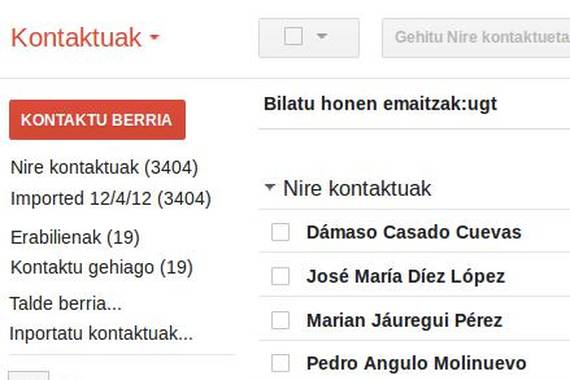This screenshot has height=380, width=570.
Task: Click the KONTAKTU BERRIA button
Action: (x=97, y=120)
